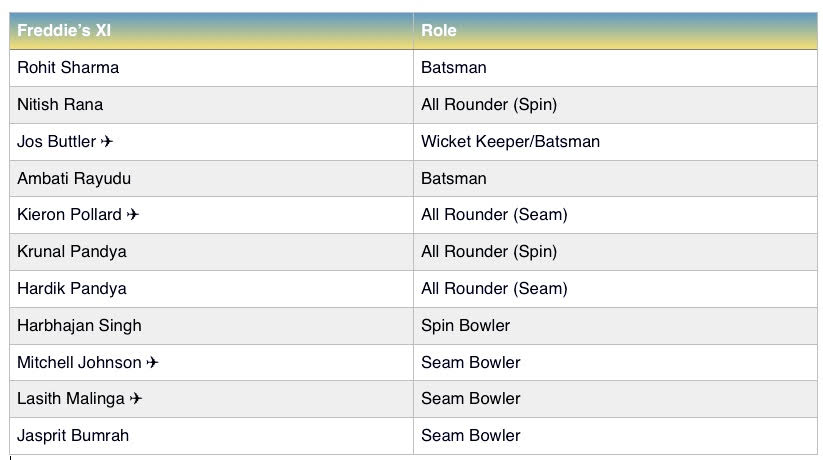The image size is (823, 460).
Task: Click the Ambati Rayudu name cell
Action: (x=212, y=179)
